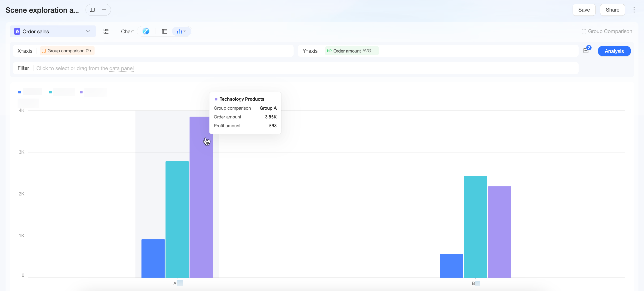Open the field list view icon
644x291 pixels.
pyautogui.click(x=106, y=31)
